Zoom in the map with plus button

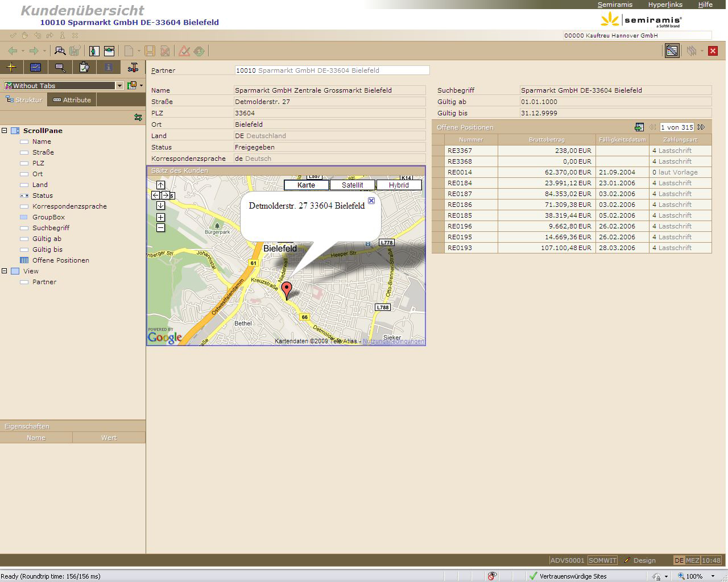click(160, 217)
